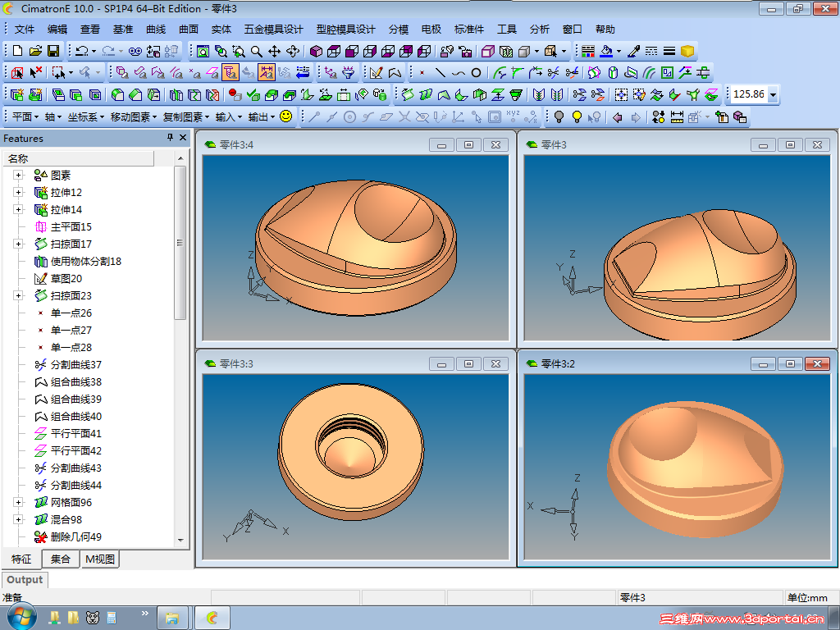Select the zoom magnifier toolbar icon
840x630 pixels.
(x=256, y=50)
